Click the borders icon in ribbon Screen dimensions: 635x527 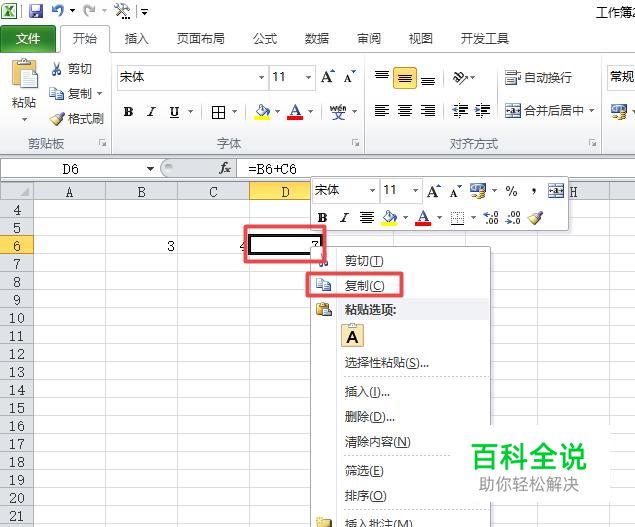(x=218, y=112)
